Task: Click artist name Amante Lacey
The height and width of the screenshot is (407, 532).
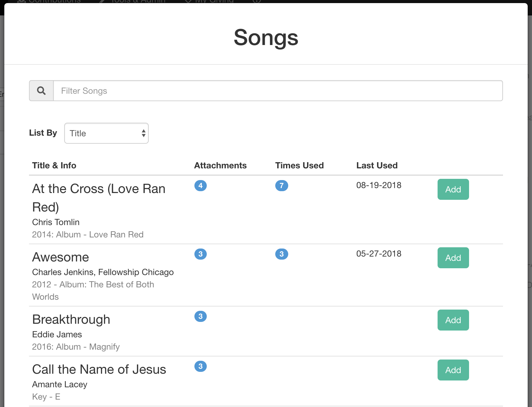Action: point(60,384)
